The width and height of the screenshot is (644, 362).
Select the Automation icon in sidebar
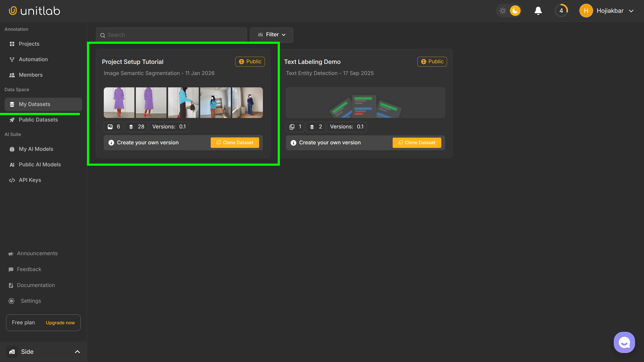point(12,59)
